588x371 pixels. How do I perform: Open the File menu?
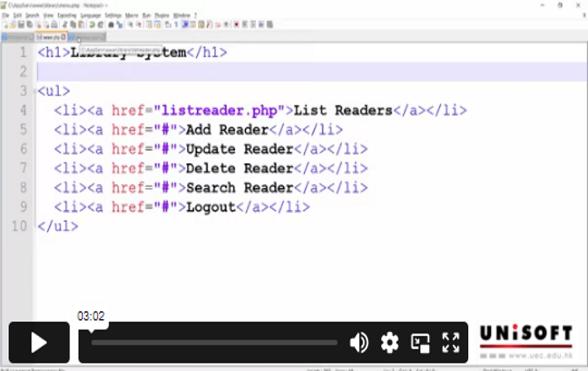(6, 15)
